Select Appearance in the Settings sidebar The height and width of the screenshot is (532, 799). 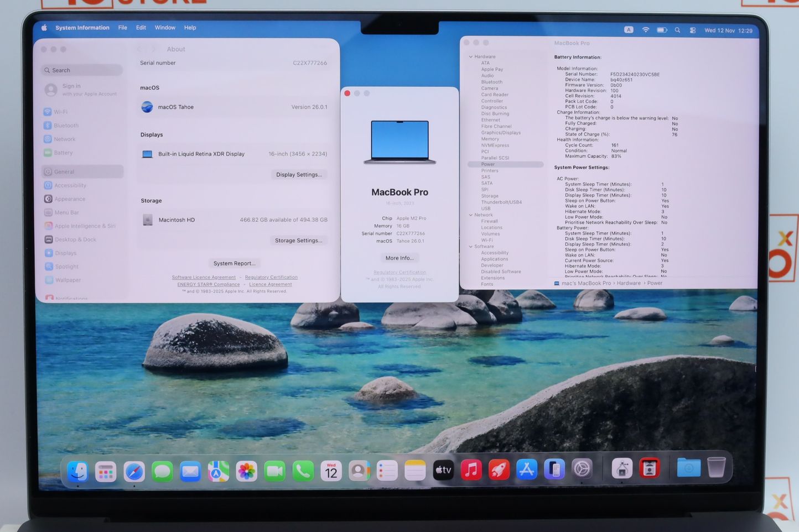pyautogui.click(x=70, y=199)
